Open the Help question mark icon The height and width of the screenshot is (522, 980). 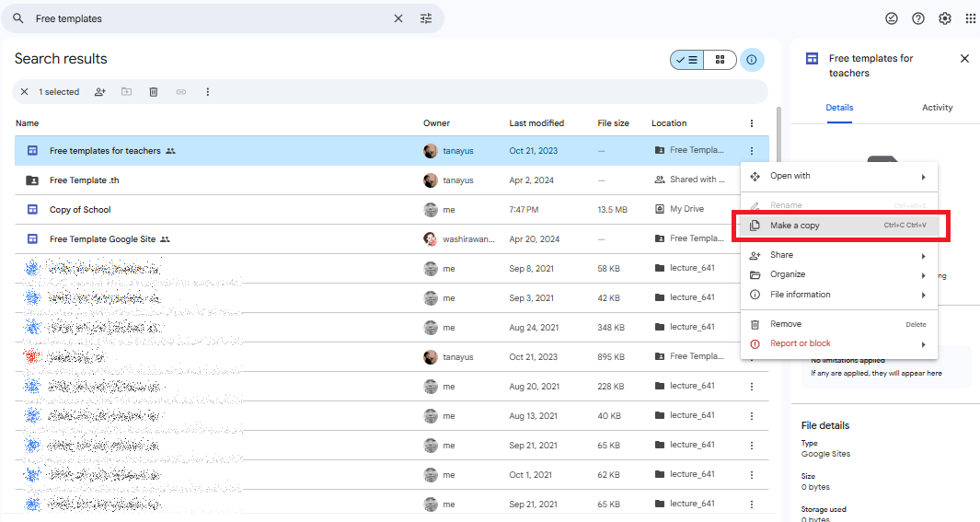(x=917, y=18)
